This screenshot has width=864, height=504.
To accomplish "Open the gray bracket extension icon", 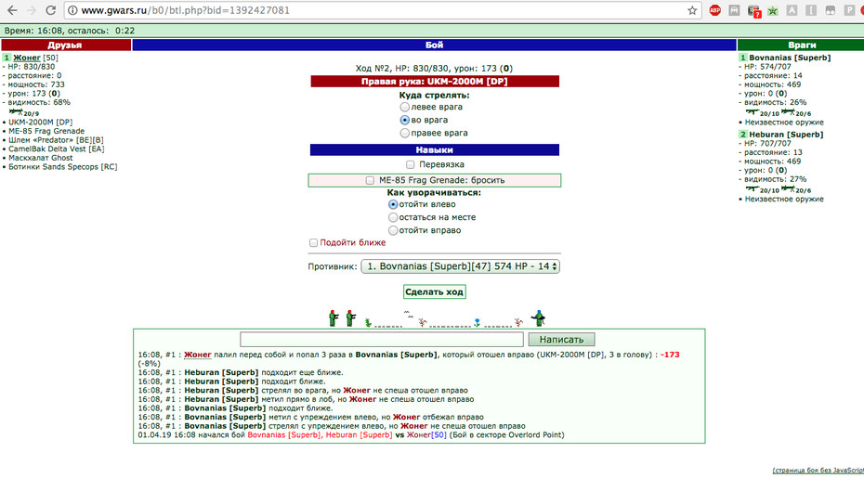I will click(x=811, y=10).
